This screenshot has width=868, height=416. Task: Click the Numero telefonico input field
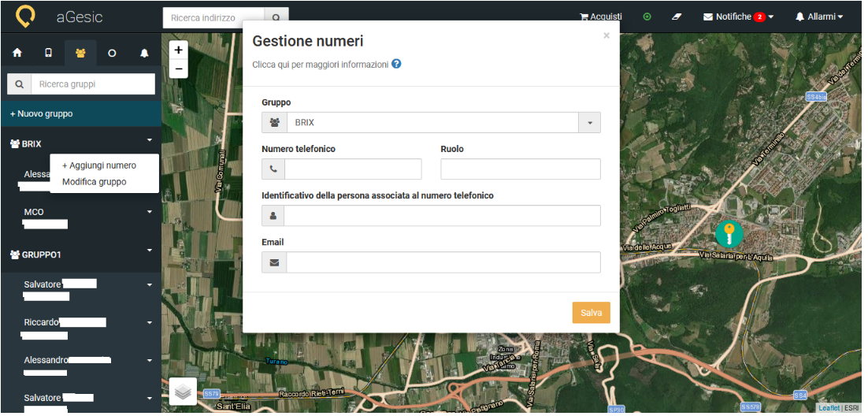352,169
